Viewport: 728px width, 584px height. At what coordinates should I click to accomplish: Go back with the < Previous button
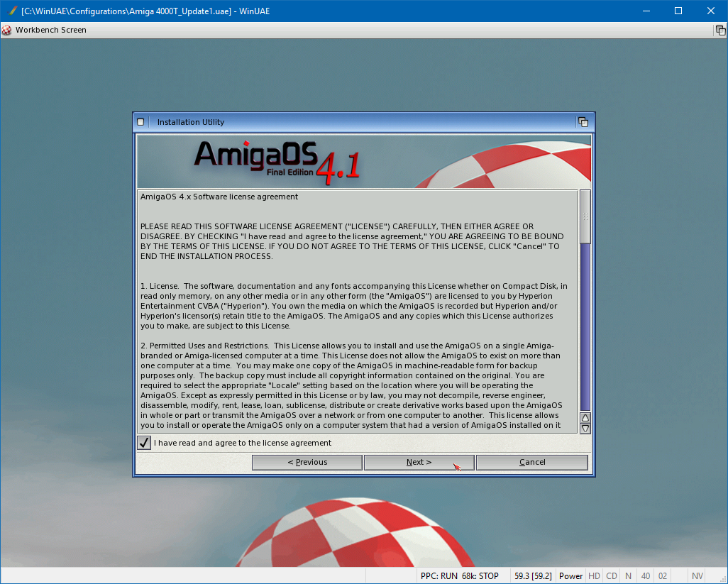click(x=307, y=462)
